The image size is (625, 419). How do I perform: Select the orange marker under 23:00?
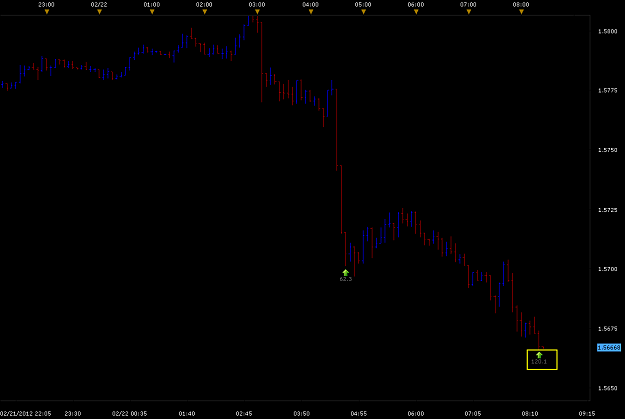coord(47,12)
